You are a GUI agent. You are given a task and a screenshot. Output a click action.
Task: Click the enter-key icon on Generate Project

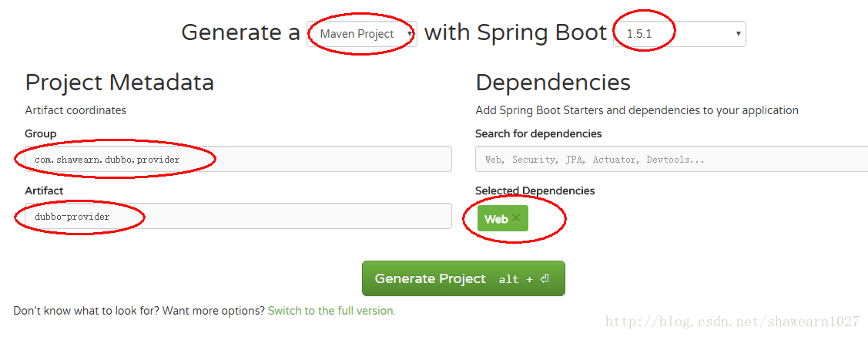pos(545,279)
